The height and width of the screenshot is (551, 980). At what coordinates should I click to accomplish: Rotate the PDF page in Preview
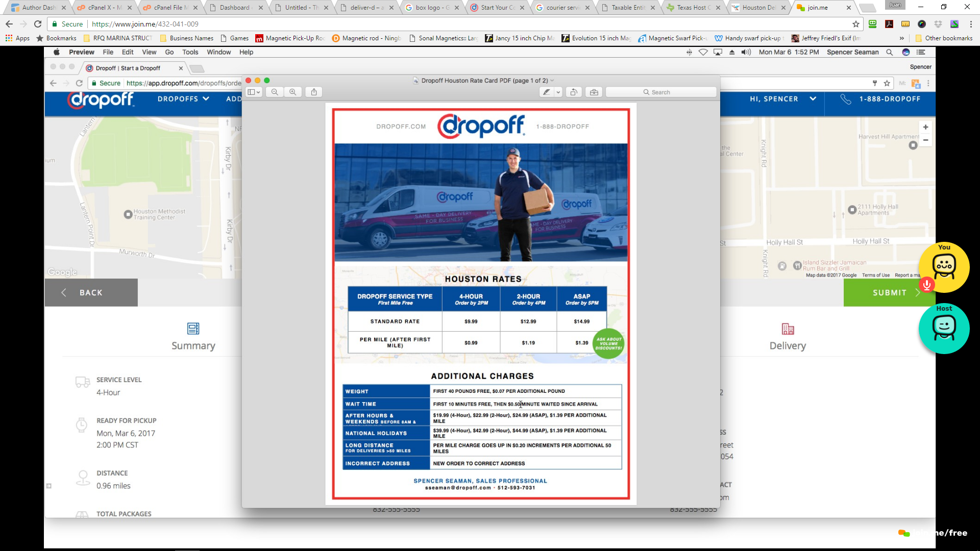[x=574, y=92]
